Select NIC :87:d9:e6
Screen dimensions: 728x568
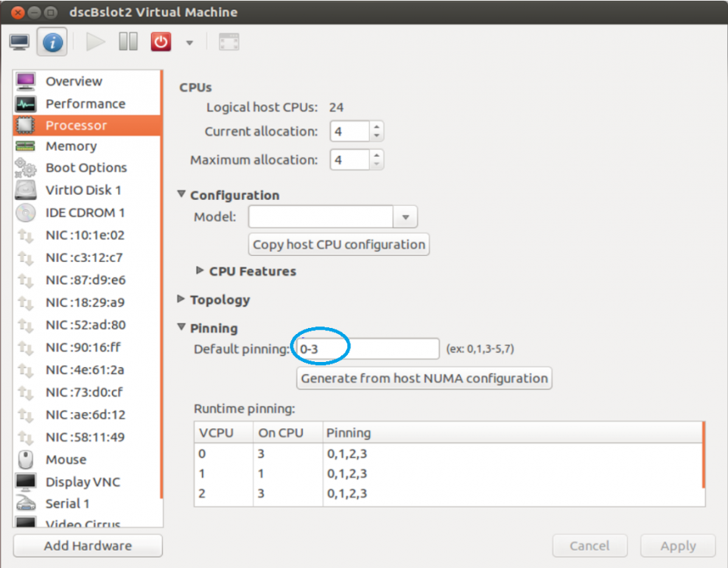(87, 280)
